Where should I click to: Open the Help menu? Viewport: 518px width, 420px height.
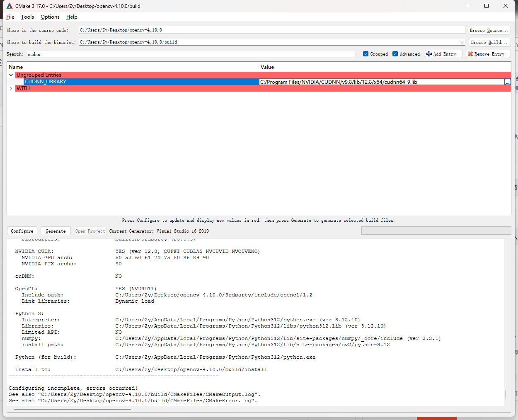tap(72, 17)
